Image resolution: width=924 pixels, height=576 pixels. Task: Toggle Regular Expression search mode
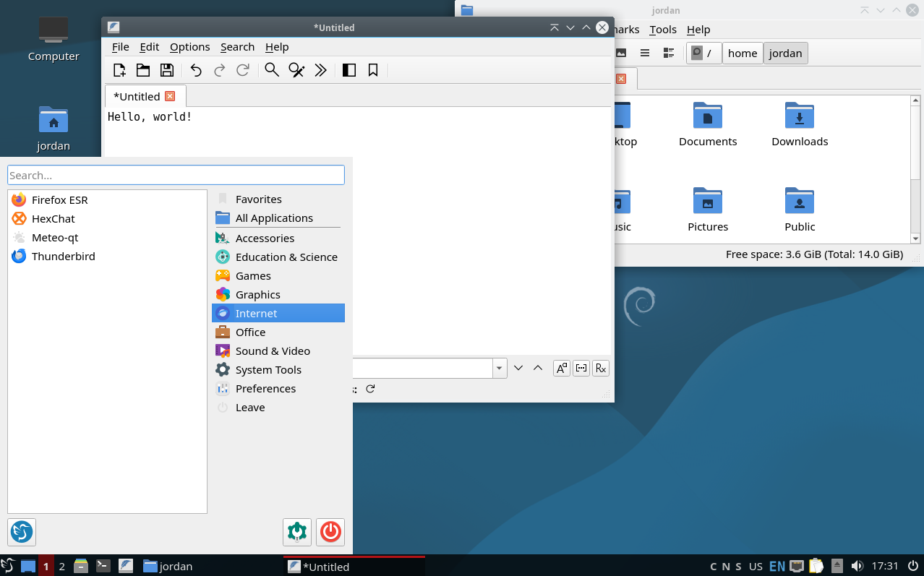coord(601,368)
